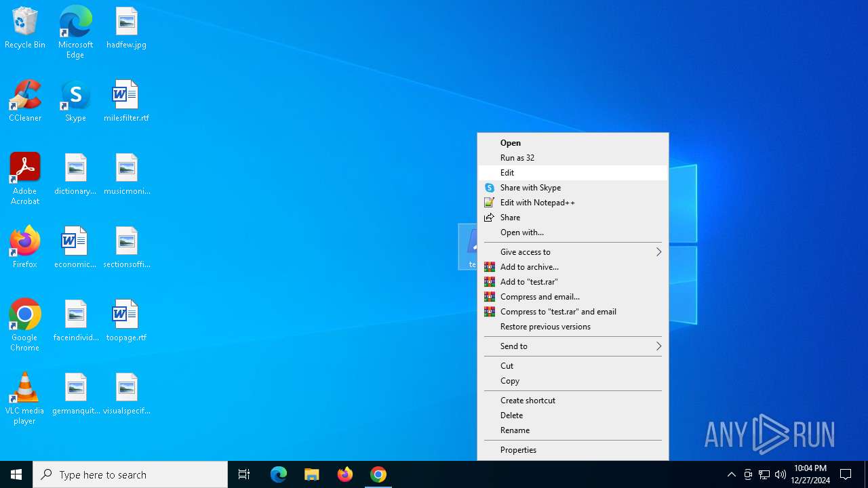Click the taskbar search box

[x=130, y=474]
